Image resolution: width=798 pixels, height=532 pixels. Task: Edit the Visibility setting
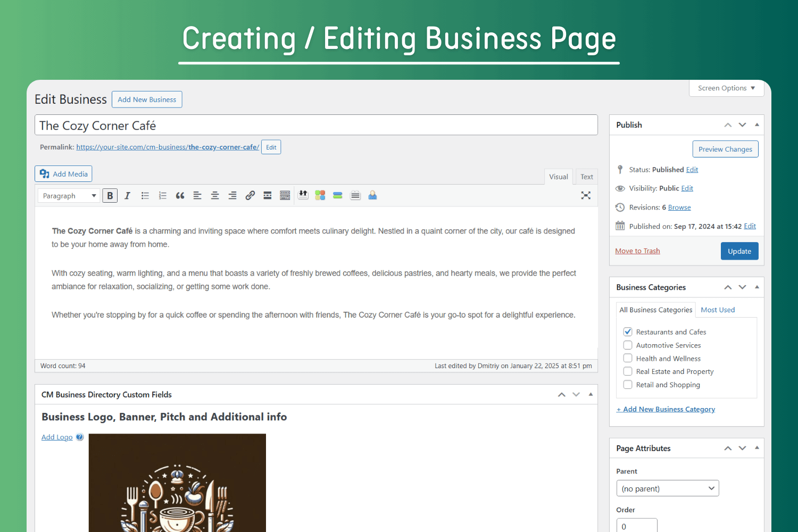click(687, 188)
